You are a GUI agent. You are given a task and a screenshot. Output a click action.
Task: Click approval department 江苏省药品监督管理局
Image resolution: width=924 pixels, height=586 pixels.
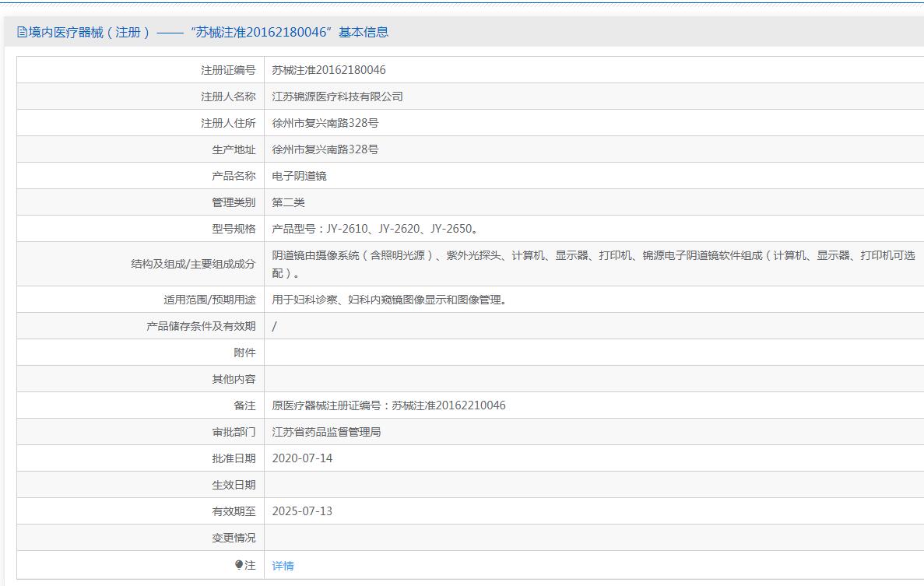(326, 432)
